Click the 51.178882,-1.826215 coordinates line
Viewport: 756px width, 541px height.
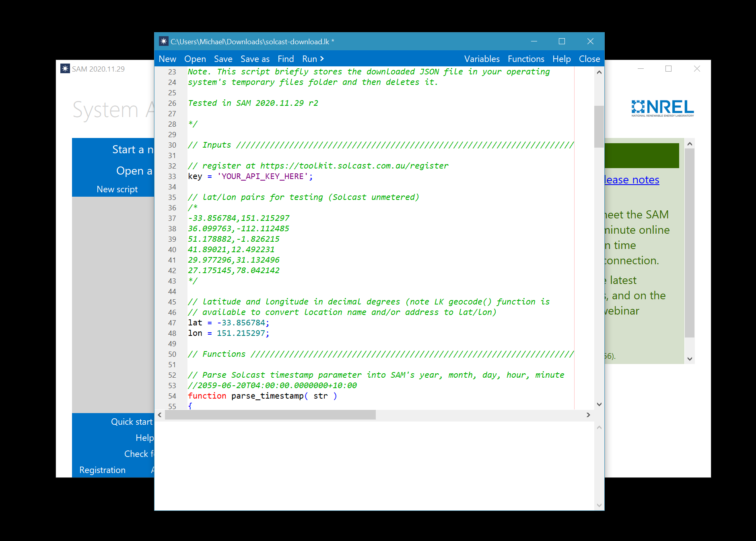coord(234,239)
